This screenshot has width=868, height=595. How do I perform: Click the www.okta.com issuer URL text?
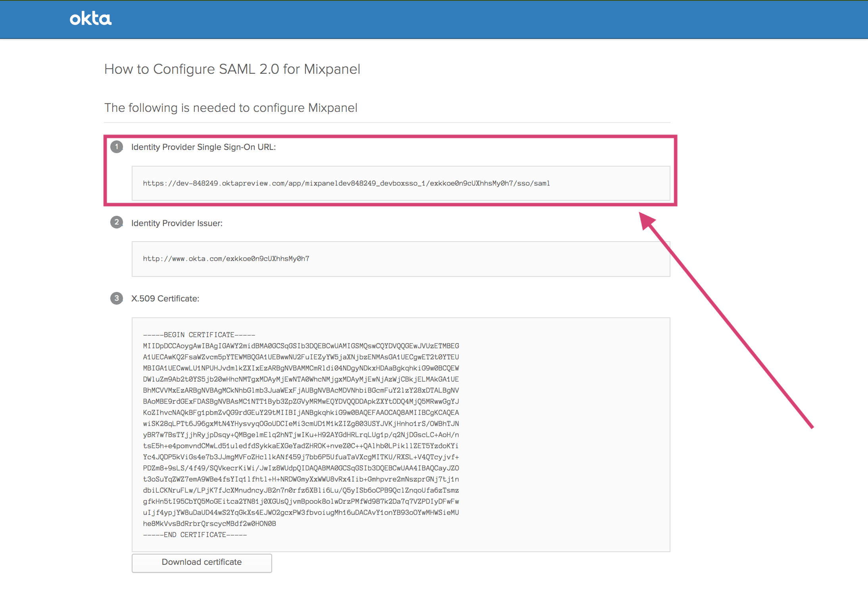coord(226,259)
